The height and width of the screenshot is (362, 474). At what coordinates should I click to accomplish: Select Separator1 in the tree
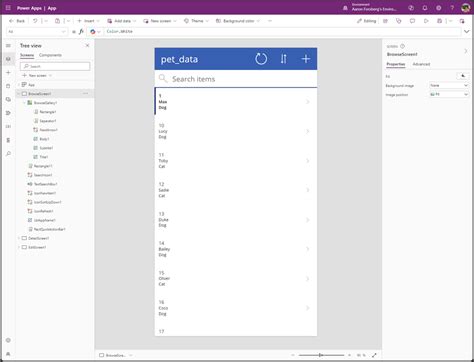(x=48, y=121)
